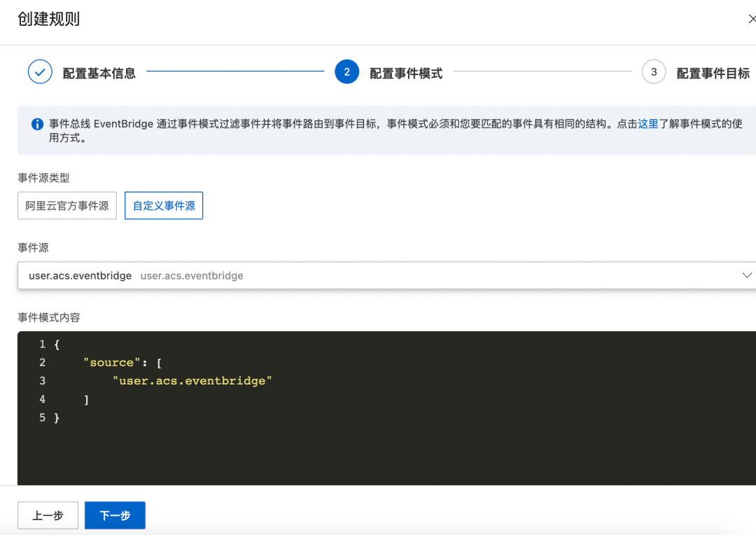Close the 创建规则 dialog
Viewport: 756px width, 535px height.
pyautogui.click(x=752, y=19)
